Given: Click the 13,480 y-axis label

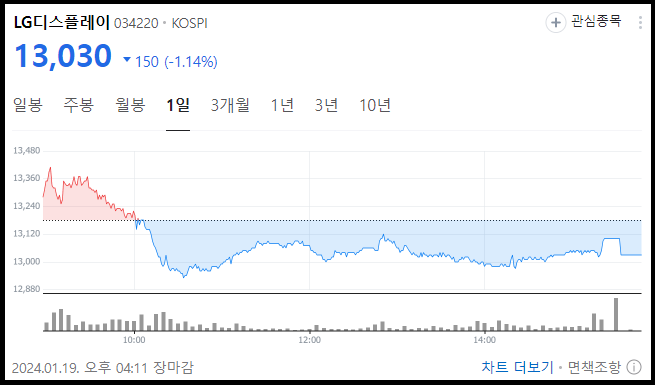Looking at the screenshot, I should point(27,150).
